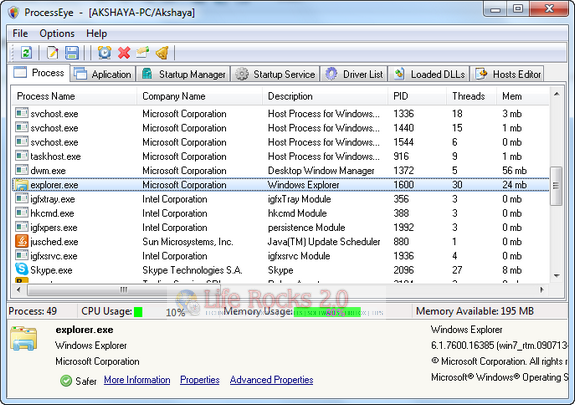Sort by PID column header
Image resolution: width=575 pixels, height=405 pixels.
[417, 96]
